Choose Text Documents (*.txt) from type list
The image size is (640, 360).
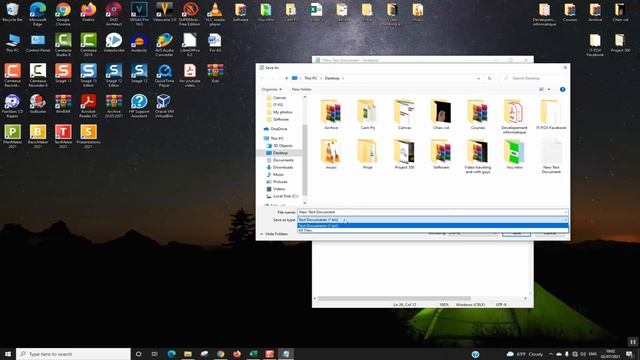click(433, 225)
